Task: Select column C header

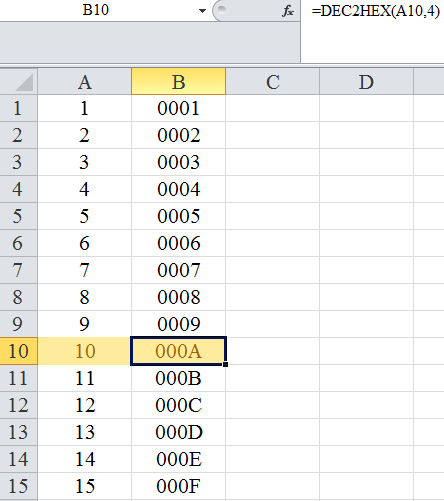Action: (273, 82)
